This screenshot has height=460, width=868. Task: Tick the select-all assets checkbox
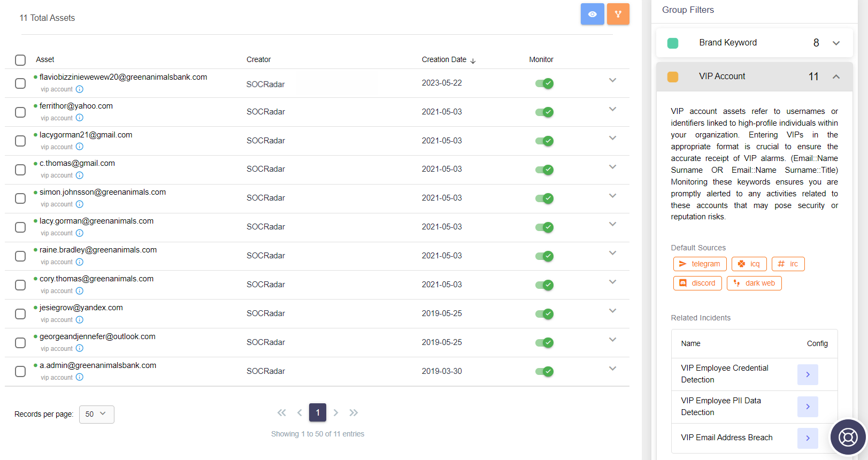(20, 60)
